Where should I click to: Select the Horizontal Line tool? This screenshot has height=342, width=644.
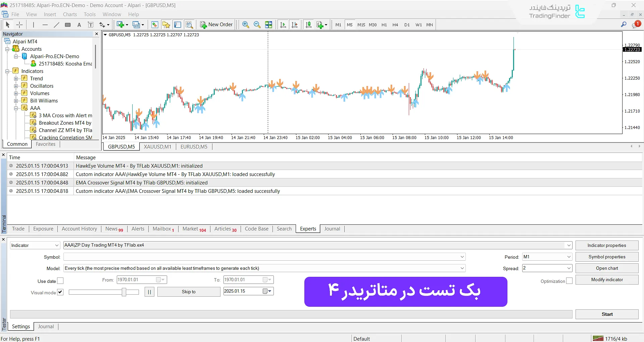tap(45, 25)
